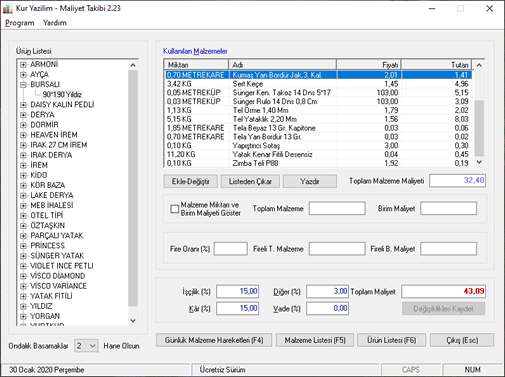505x377 pixels.
Task: Sort materials by Miktarı column header
Action: 196,65
